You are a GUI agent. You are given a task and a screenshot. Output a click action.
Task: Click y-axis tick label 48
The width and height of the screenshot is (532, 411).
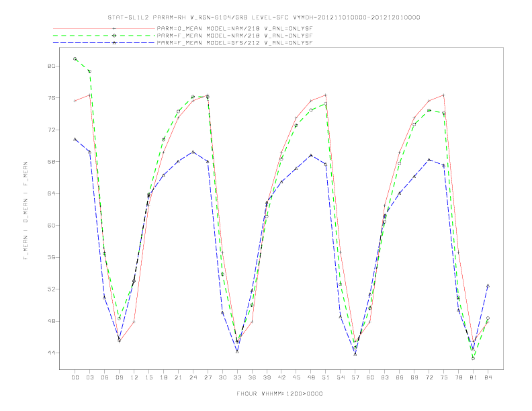pos(51,321)
